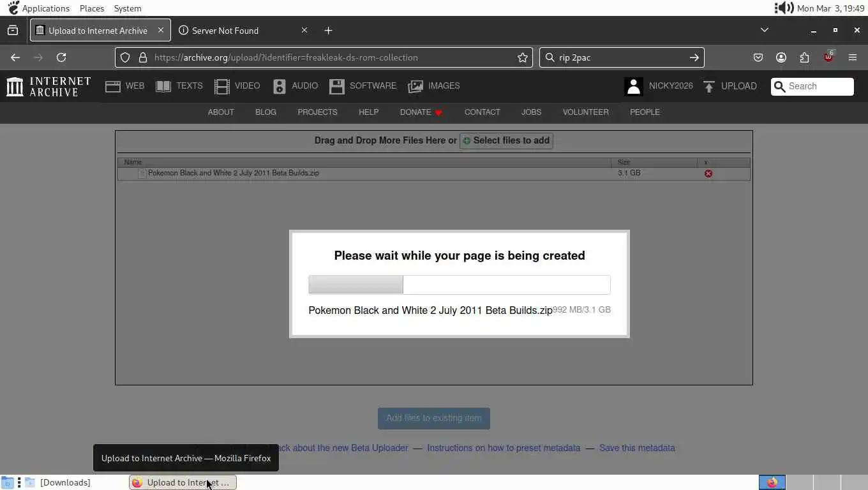Open the System menu
Viewport: 868px width, 490px height.
128,8
